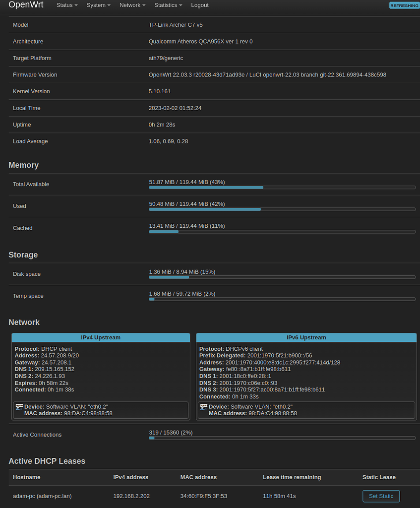Click the VLAN device icon in IPv4 Upstream
420x508 pixels.
tap(18, 406)
